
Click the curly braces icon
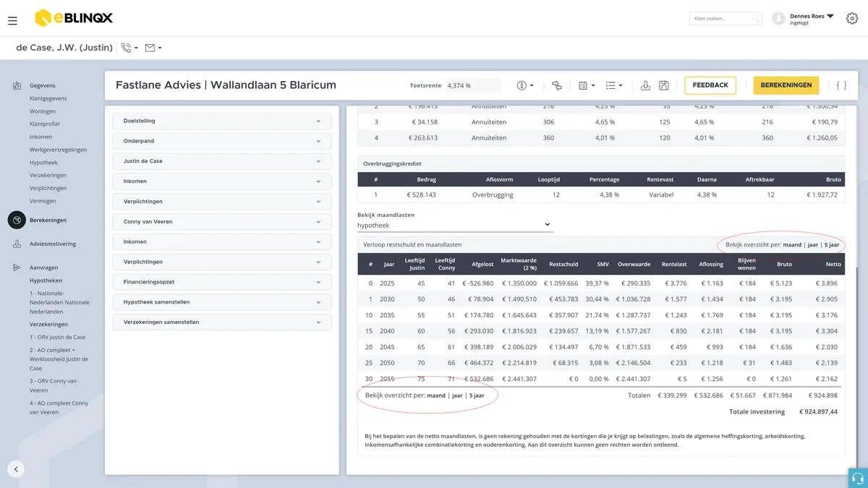(x=841, y=85)
